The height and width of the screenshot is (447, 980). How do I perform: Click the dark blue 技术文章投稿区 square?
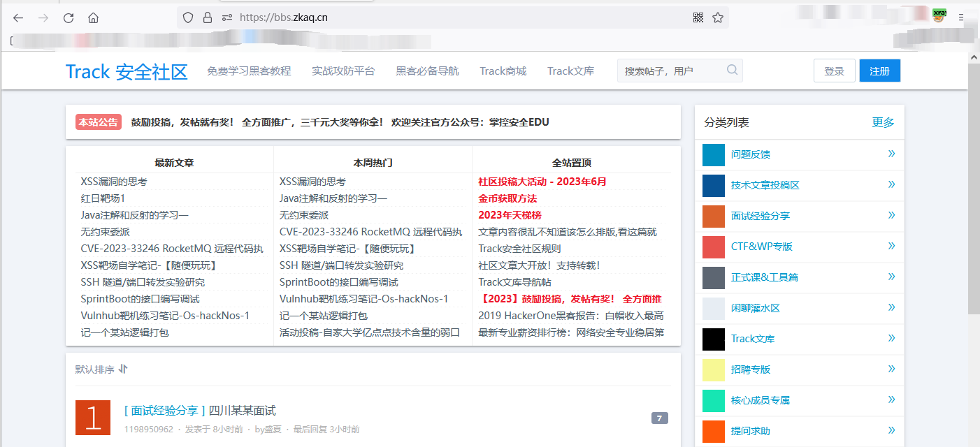714,185
